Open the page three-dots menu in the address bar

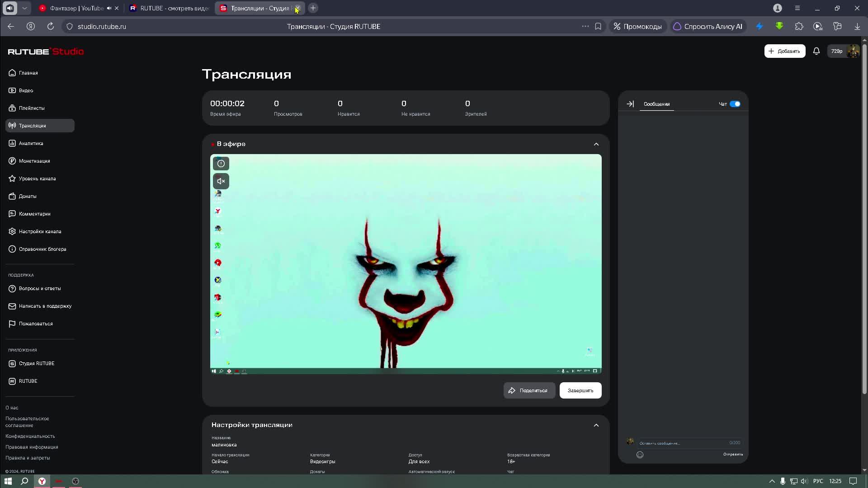tap(585, 27)
